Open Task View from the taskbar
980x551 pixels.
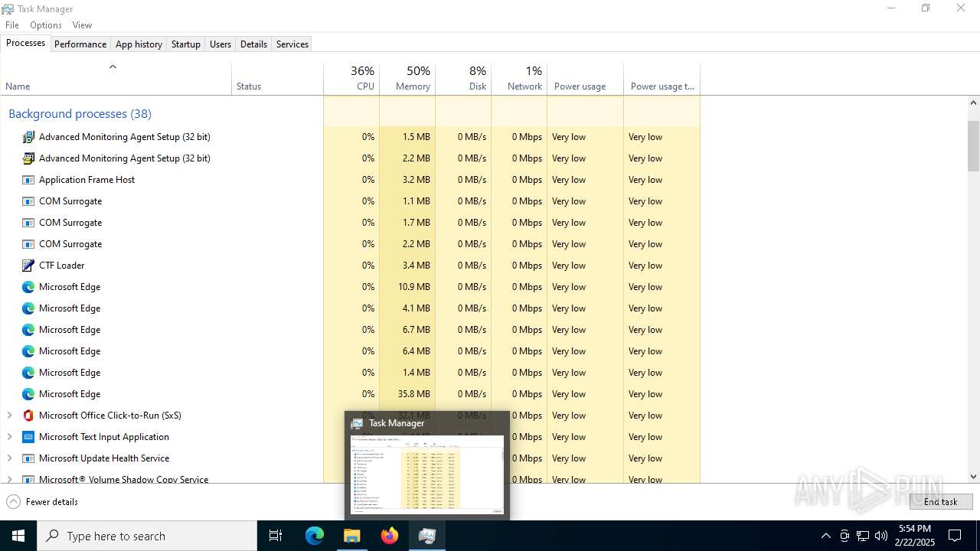276,536
